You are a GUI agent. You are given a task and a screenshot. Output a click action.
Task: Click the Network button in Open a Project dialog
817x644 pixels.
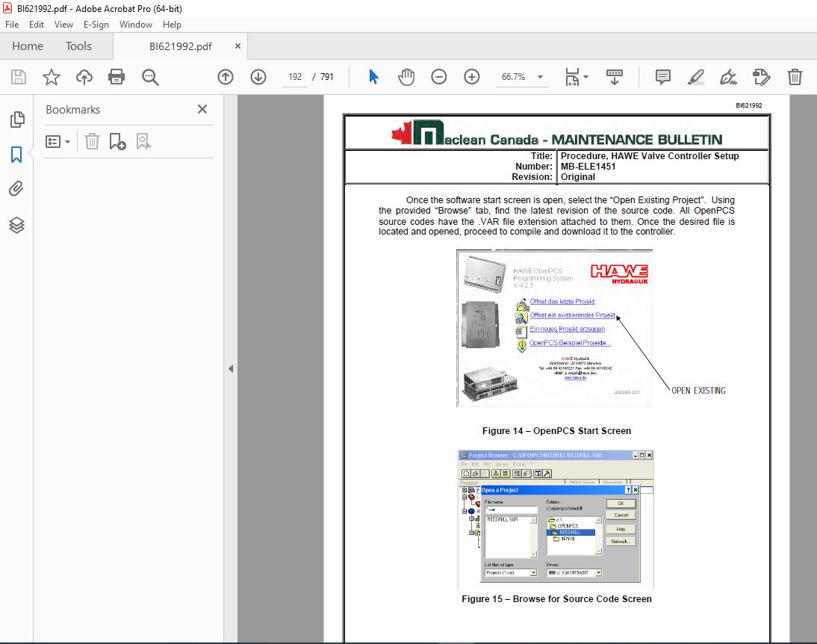click(x=621, y=541)
